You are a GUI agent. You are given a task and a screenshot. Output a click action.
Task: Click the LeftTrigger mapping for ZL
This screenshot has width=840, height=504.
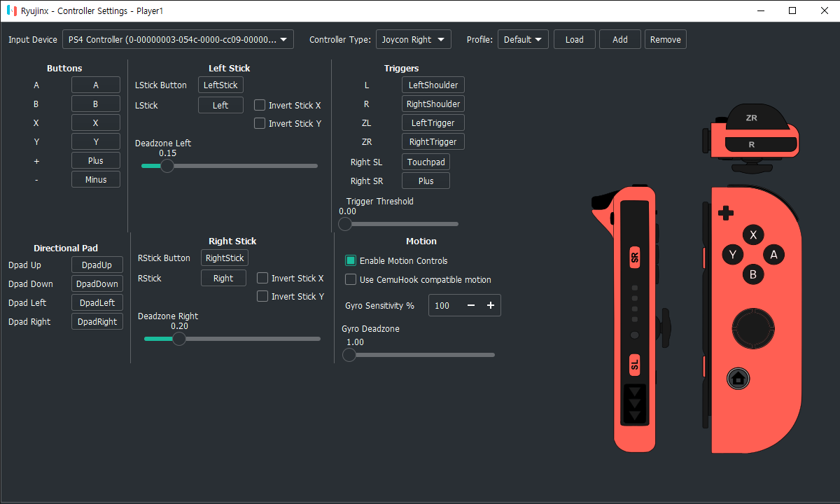(x=433, y=122)
